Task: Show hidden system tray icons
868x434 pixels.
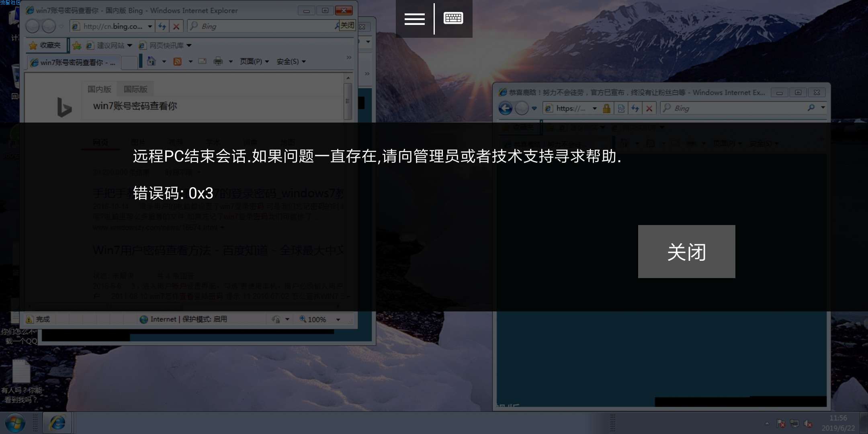Action: coord(767,424)
